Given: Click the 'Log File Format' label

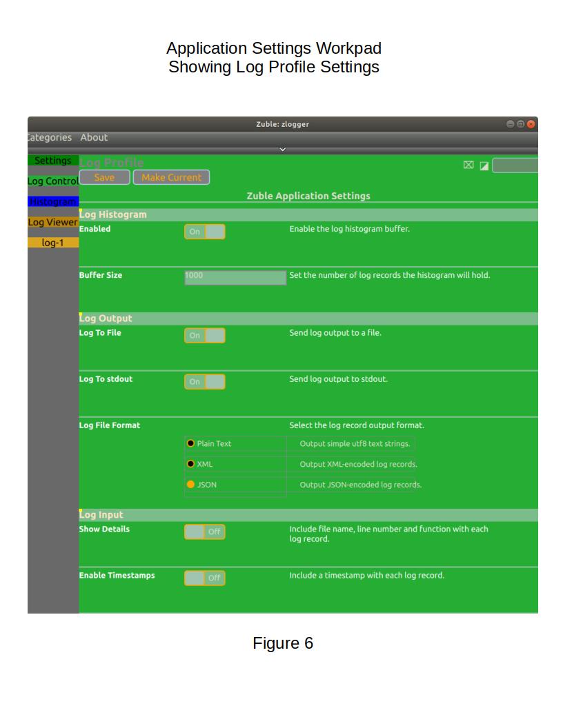Looking at the screenshot, I should click(110, 425).
